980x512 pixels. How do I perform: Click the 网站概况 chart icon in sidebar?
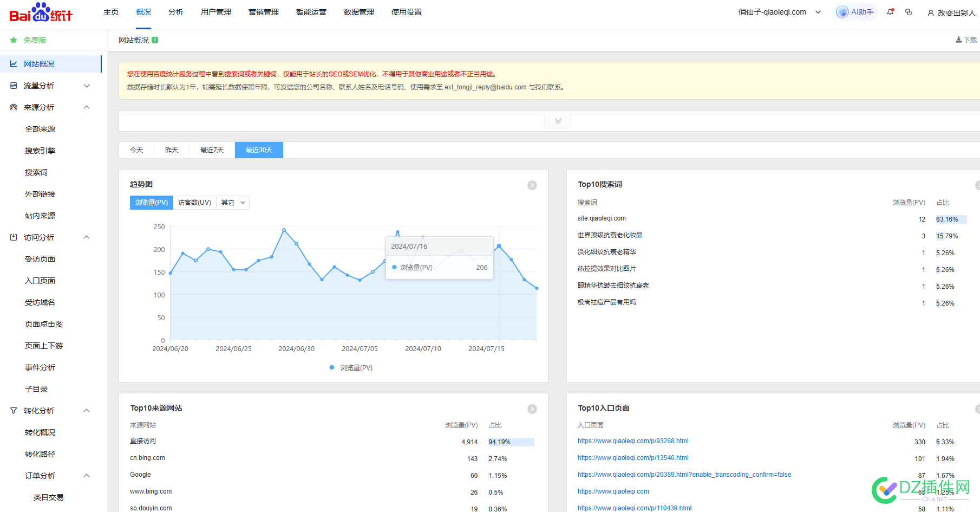pyautogui.click(x=14, y=64)
